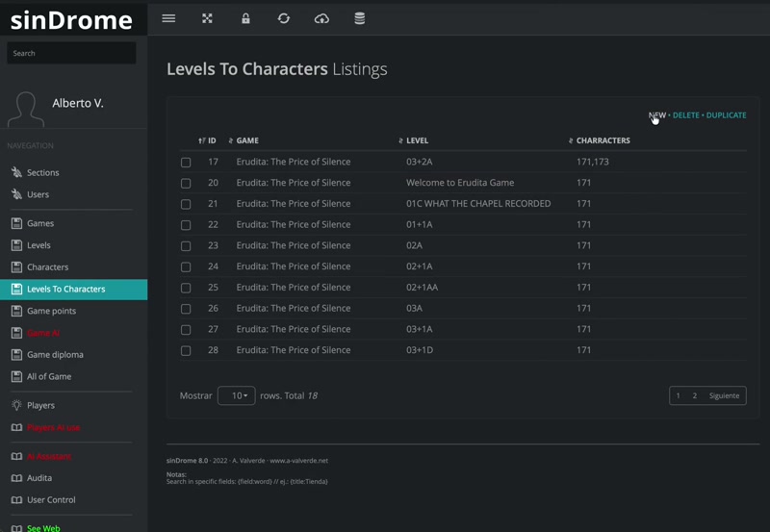Click the refresh arrows icon
The height and width of the screenshot is (532, 770).
tap(284, 18)
